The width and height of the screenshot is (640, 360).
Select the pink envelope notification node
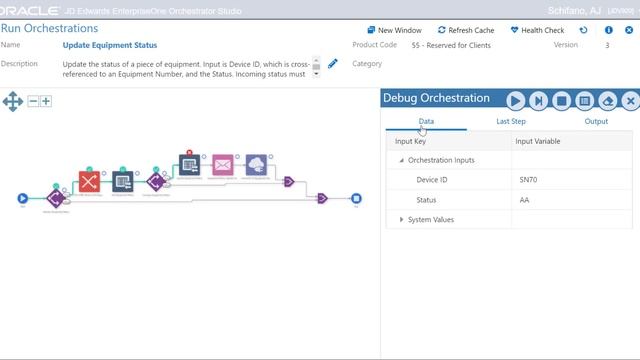click(223, 165)
